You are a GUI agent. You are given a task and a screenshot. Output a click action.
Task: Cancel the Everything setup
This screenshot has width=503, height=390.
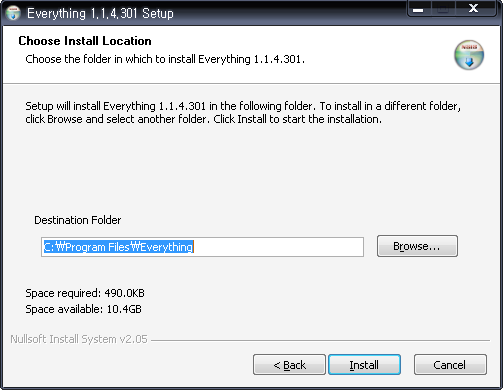(450, 365)
